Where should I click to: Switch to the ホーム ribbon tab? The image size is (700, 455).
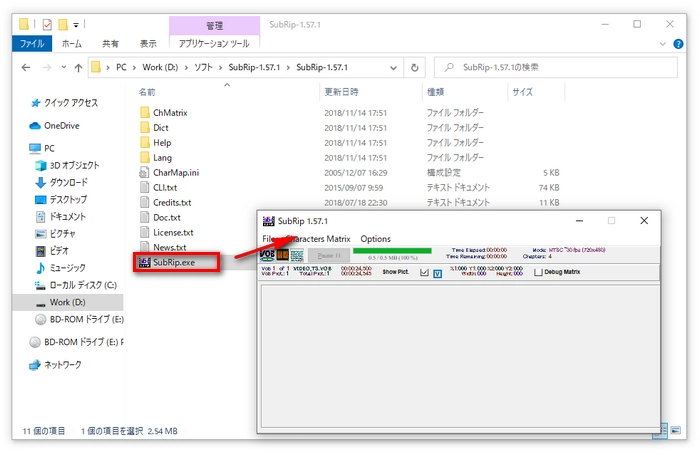[x=72, y=44]
